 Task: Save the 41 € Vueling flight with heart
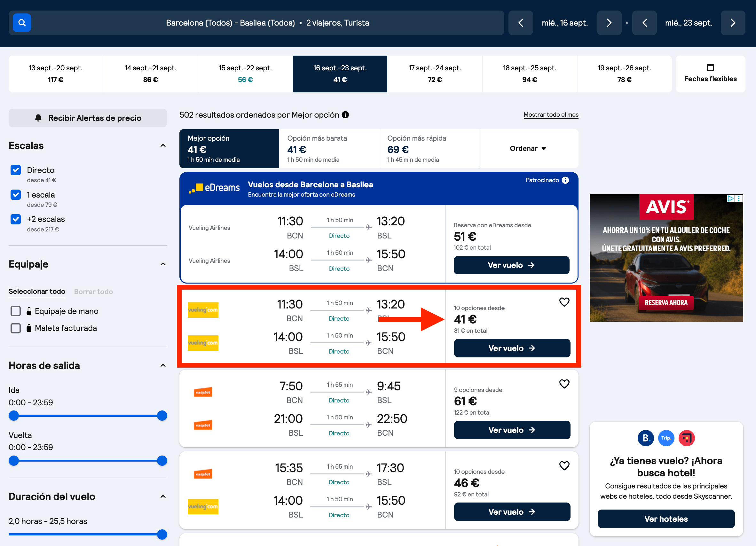564,302
